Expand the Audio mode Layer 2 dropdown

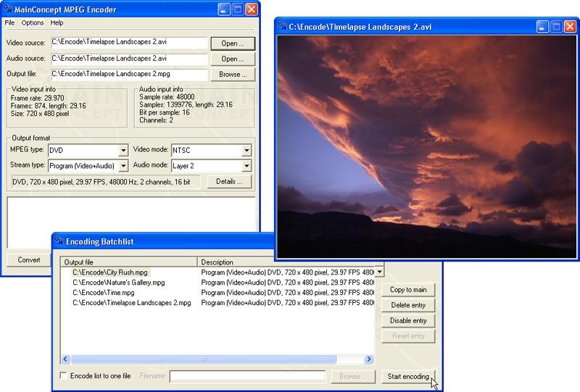point(246,166)
